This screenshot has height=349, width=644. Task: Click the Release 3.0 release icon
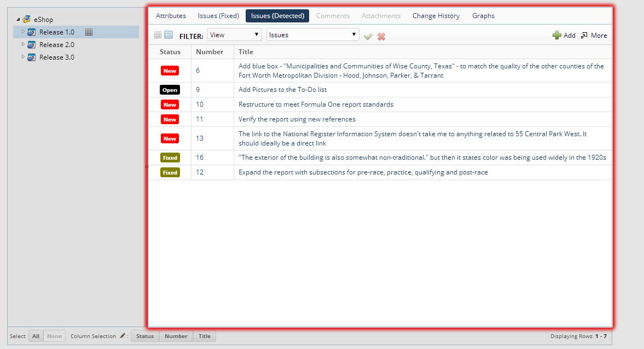coord(32,57)
